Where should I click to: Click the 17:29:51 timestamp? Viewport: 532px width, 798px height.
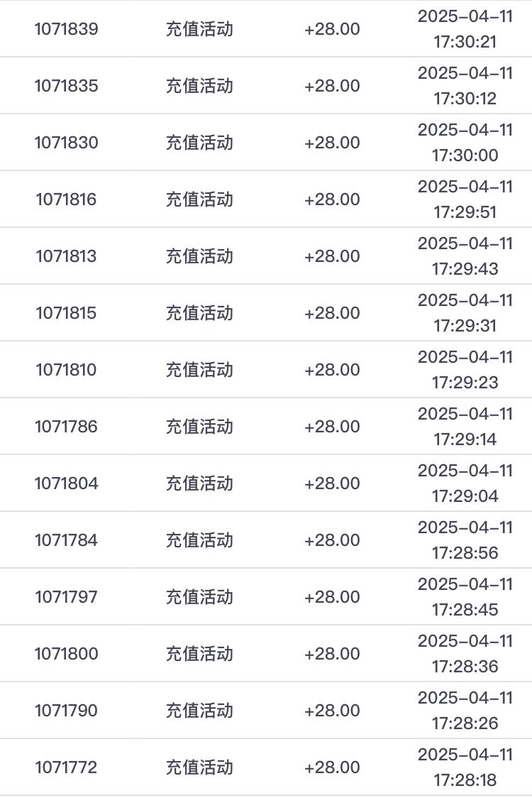click(465, 212)
